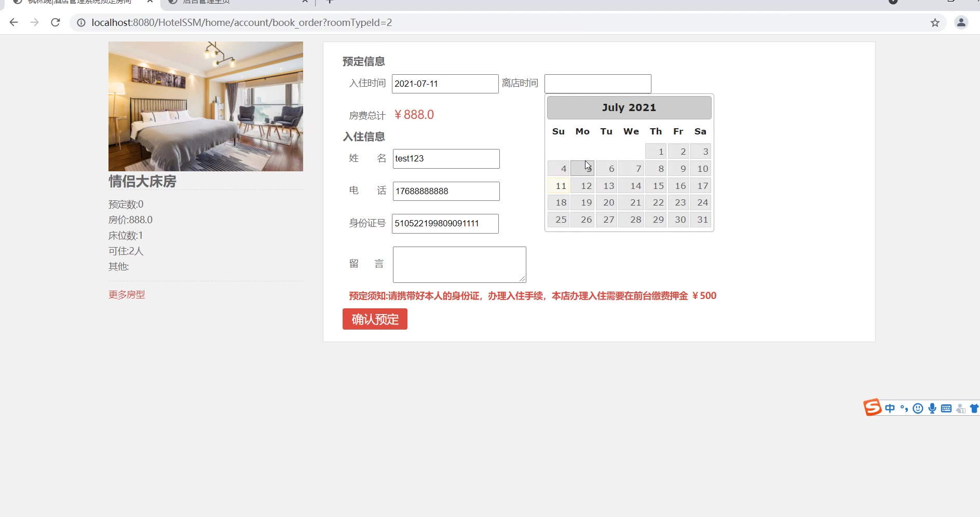The image size is (980, 517).
Task: Click the name field containing test123
Action: pyautogui.click(x=446, y=158)
